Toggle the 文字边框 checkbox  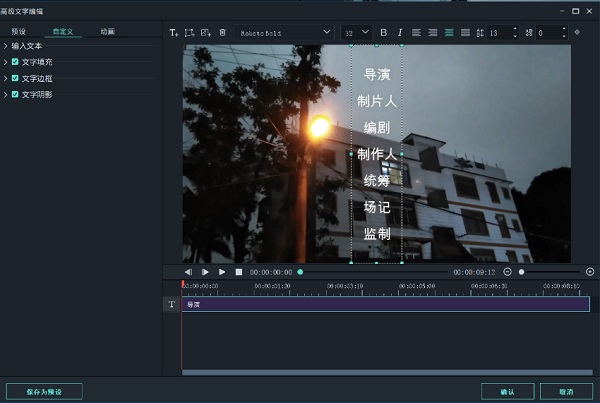click(15, 78)
